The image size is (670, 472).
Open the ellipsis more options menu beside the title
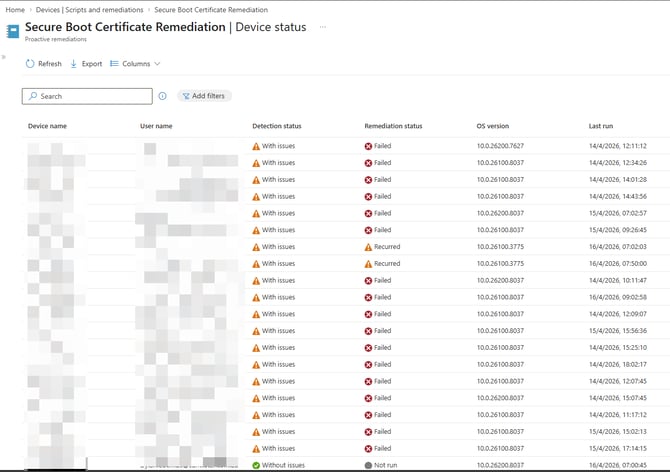click(x=322, y=27)
